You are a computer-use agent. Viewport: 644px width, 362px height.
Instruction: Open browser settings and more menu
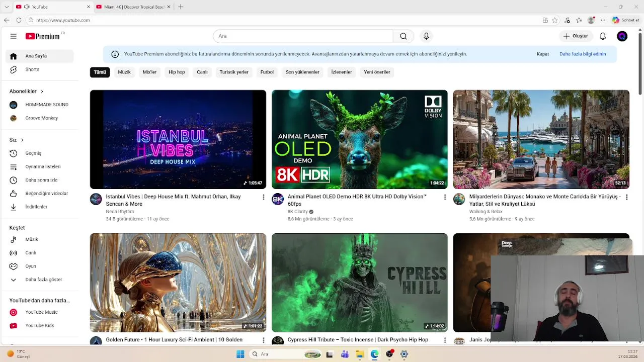pos(603,20)
